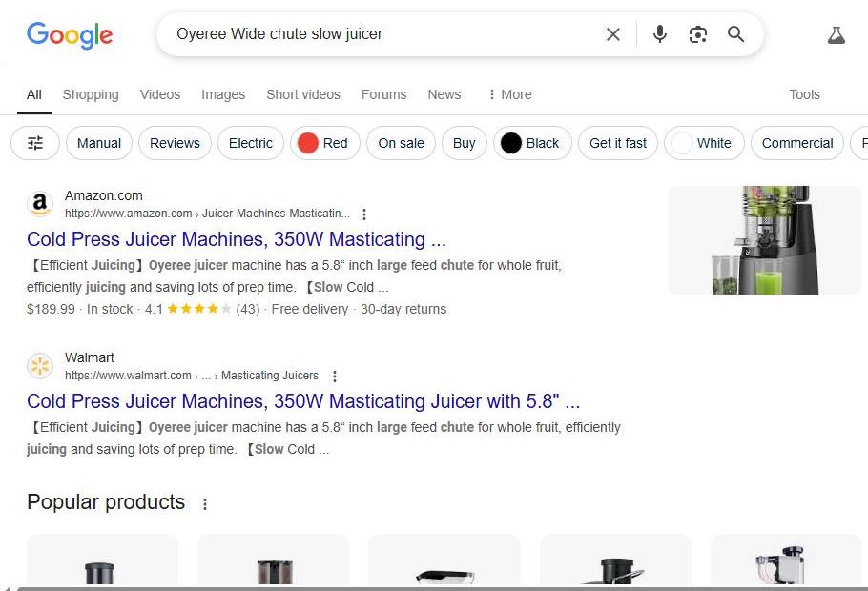Open the Short videos tab

point(303,94)
